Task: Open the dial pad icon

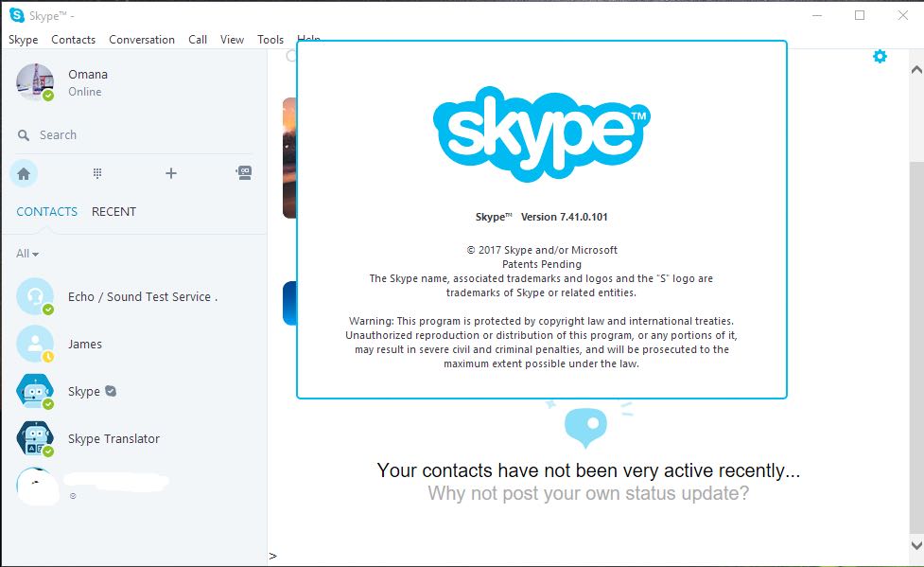Action: coord(96,173)
